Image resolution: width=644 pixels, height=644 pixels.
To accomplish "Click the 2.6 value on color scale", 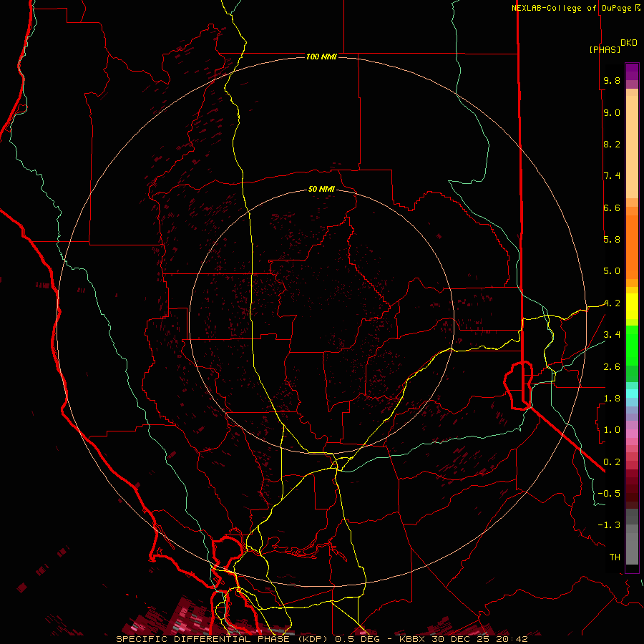I will coord(612,367).
